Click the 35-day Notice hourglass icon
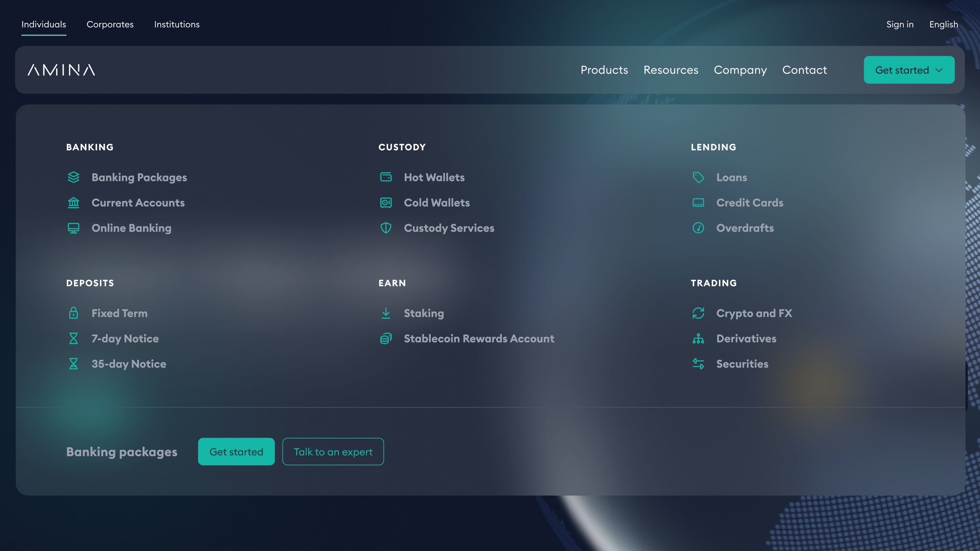The height and width of the screenshot is (551, 980). (x=73, y=364)
